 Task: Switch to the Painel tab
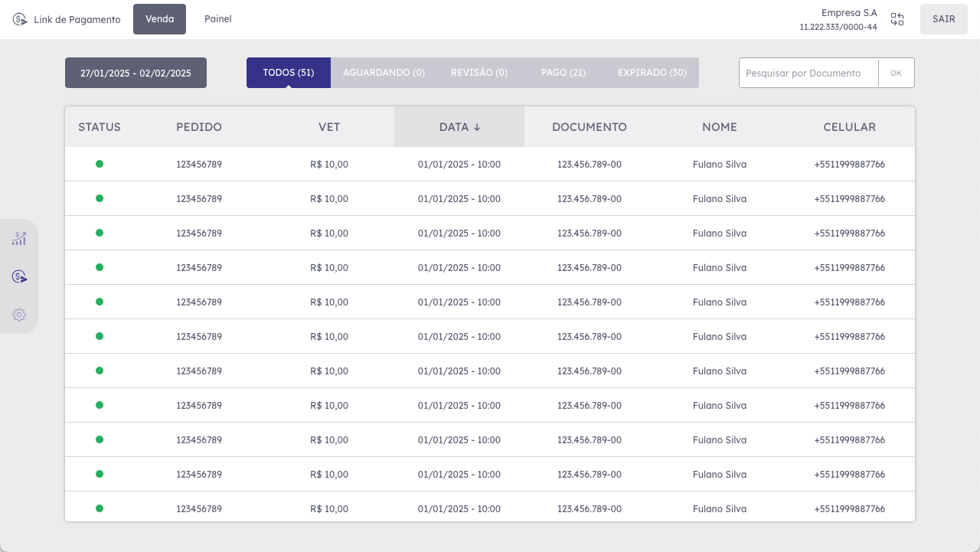tap(217, 19)
